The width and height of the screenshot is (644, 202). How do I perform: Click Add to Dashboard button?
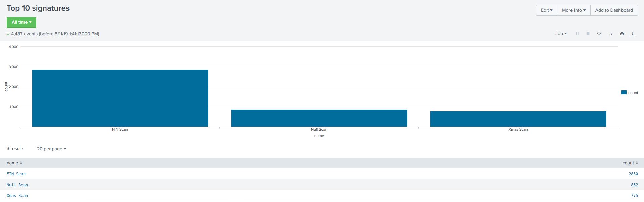pos(614,10)
